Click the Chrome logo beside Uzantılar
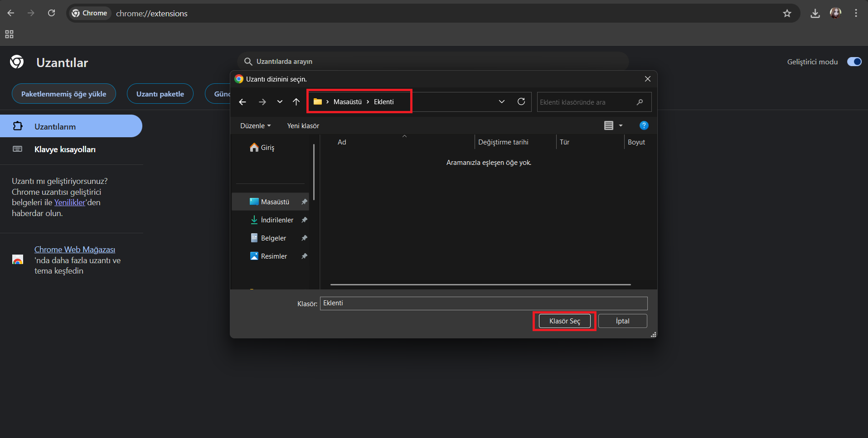Screen dimensions: 868x438 (x=17, y=62)
